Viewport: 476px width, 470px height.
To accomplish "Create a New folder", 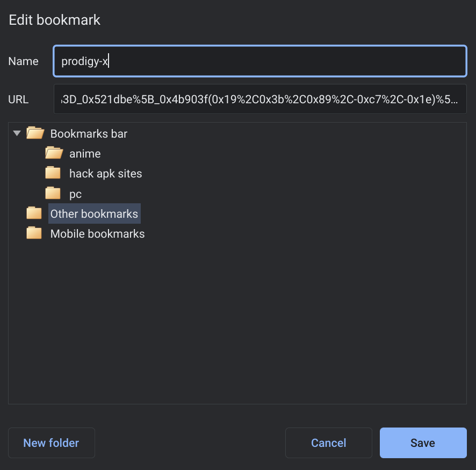I will pos(51,443).
